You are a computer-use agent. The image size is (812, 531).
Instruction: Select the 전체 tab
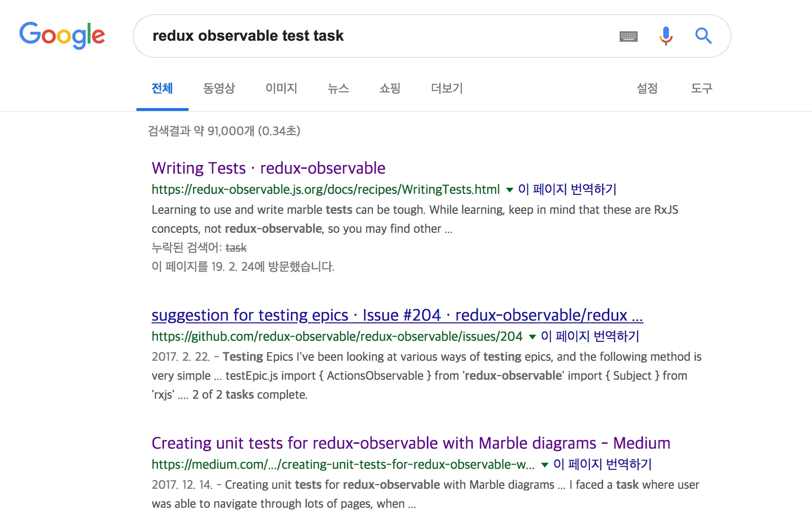pyautogui.click(x=162, y=88)
